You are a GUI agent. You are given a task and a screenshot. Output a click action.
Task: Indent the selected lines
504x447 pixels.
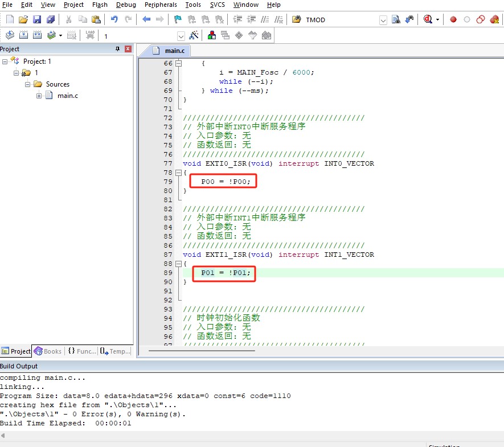237,19
